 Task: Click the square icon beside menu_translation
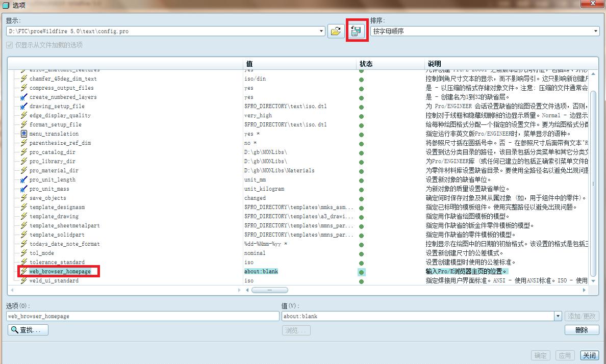point(25,134)
